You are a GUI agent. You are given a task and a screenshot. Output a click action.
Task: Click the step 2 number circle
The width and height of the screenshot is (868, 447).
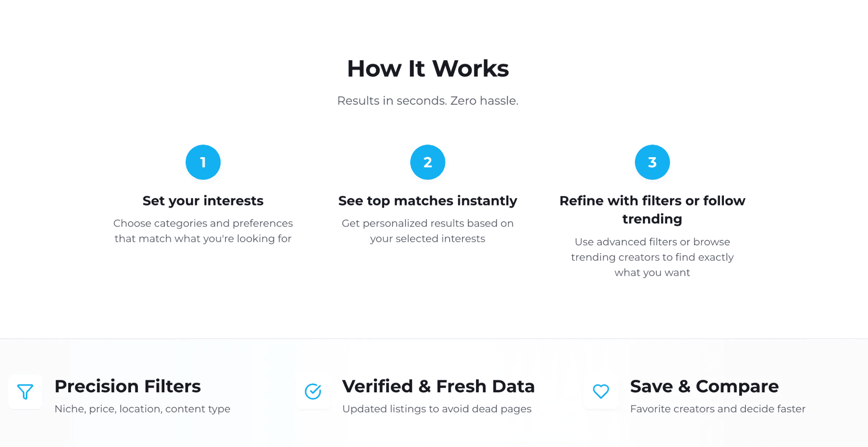click(428, 162)
